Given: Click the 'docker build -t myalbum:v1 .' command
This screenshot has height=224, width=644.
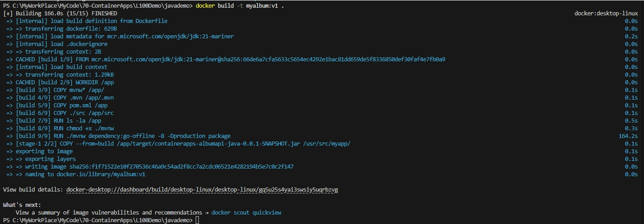Looking at the screenshot, I should tap(240, 5).
